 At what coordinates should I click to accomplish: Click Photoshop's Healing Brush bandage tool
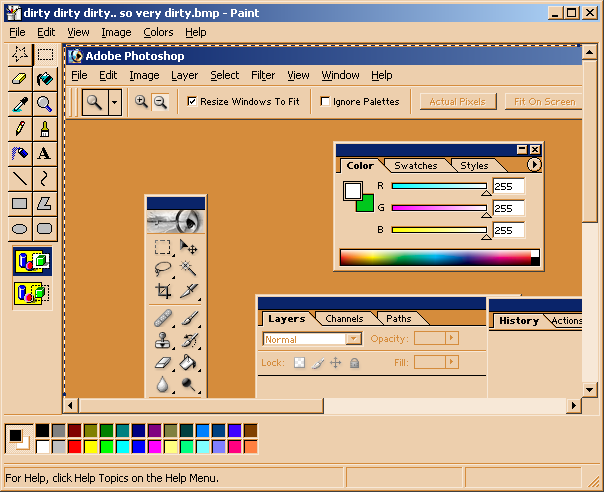click(x=163, y=318)
